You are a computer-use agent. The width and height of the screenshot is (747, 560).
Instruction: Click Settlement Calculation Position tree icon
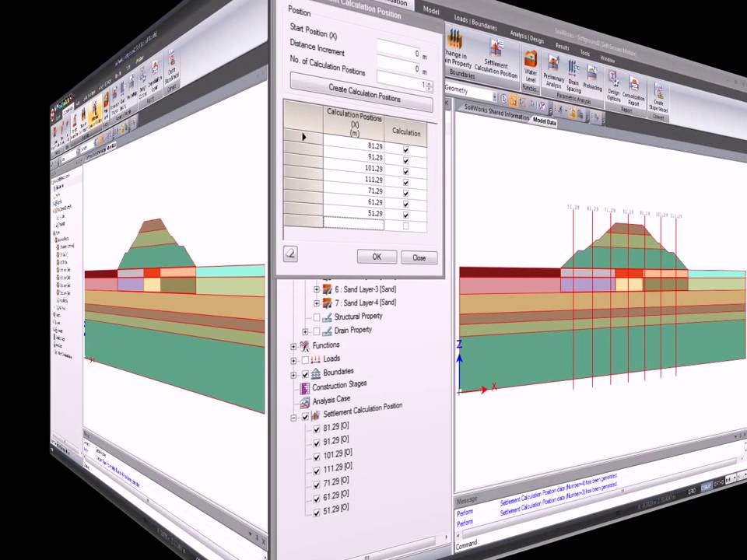coord(315,415)
